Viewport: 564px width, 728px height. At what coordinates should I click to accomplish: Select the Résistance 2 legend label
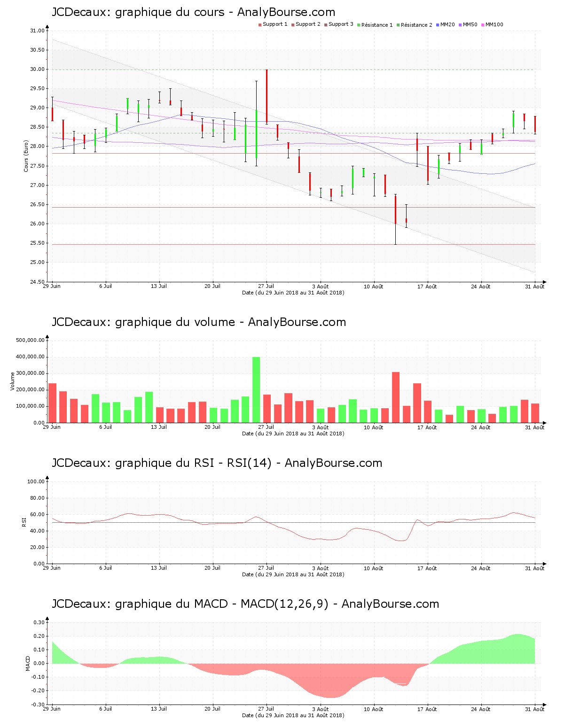(x=416, y=24)
